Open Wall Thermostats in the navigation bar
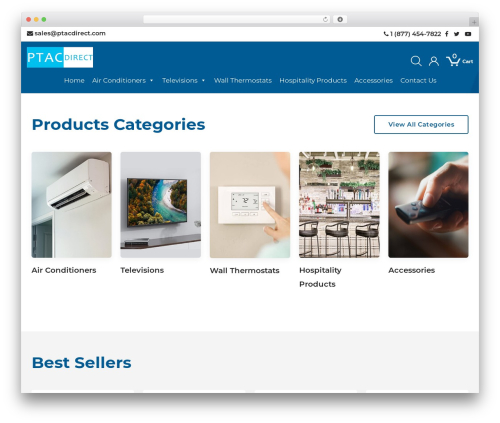The height and width of the screenshot is (423, 500). pyautogui.click(x=243, y=80)
